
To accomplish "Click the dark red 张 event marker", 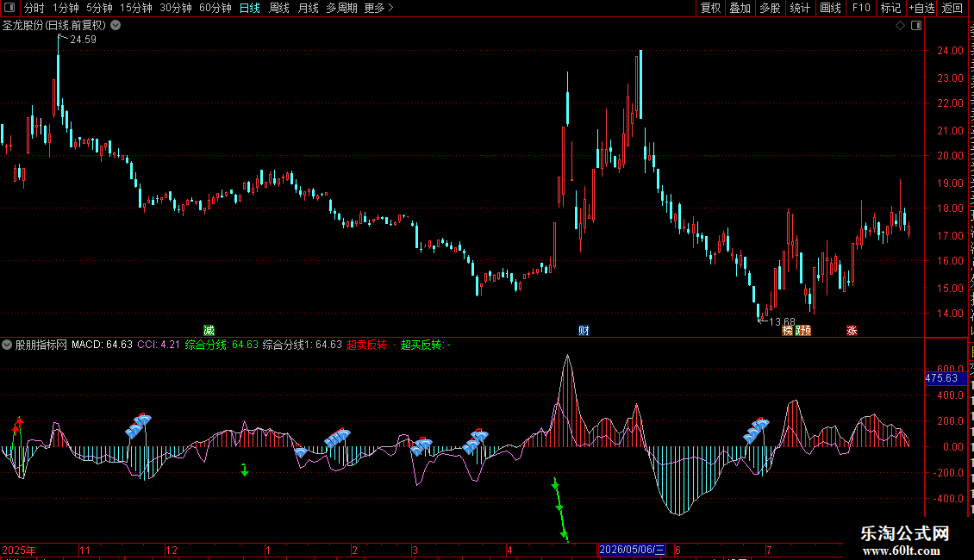I will point(852,330).
